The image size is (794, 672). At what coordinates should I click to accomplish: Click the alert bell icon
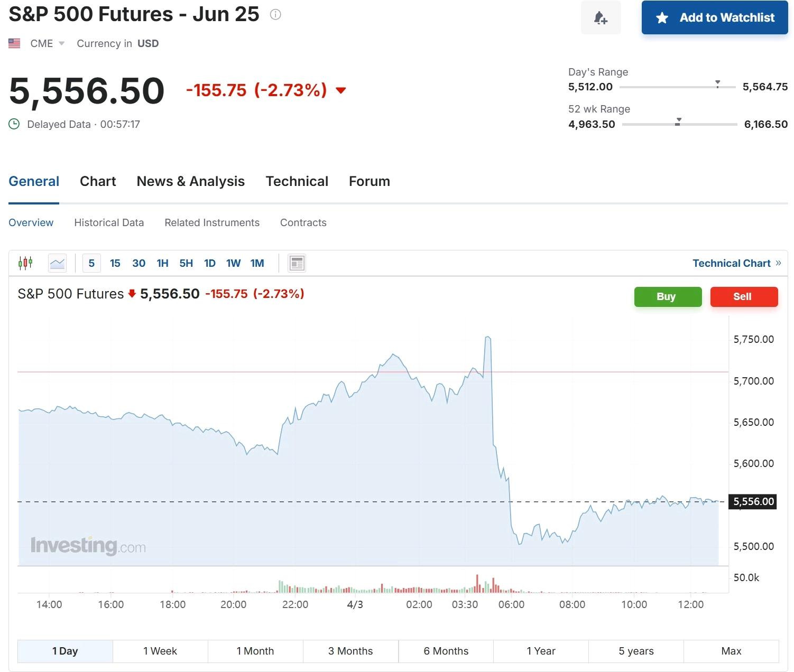click(x=601, y=18)
